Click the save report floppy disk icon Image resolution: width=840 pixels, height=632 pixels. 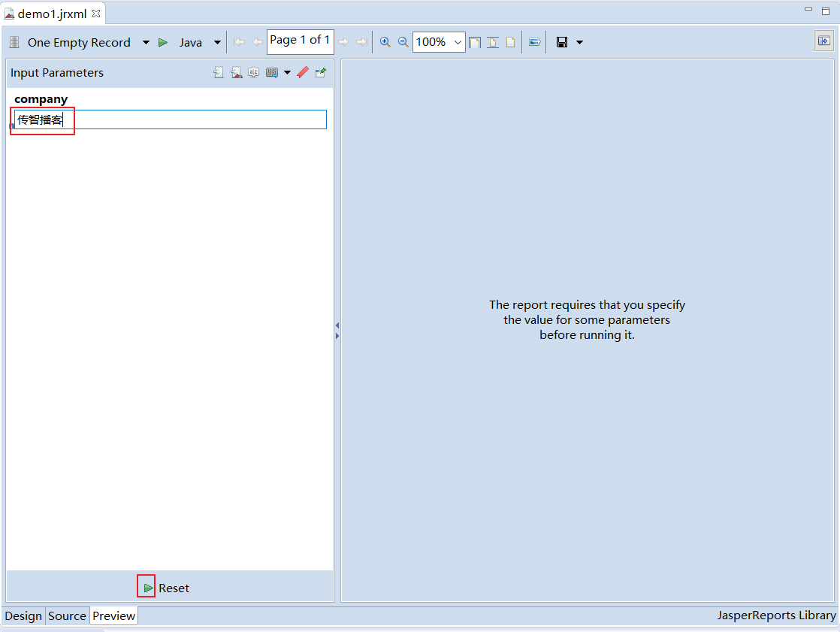point(561,42)
